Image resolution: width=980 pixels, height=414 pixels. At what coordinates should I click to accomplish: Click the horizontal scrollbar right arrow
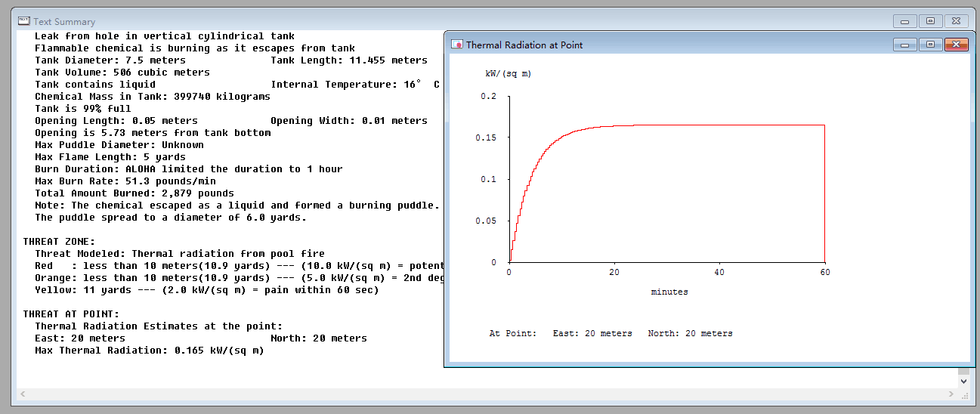pyautogui.click(x=952, y=394)
